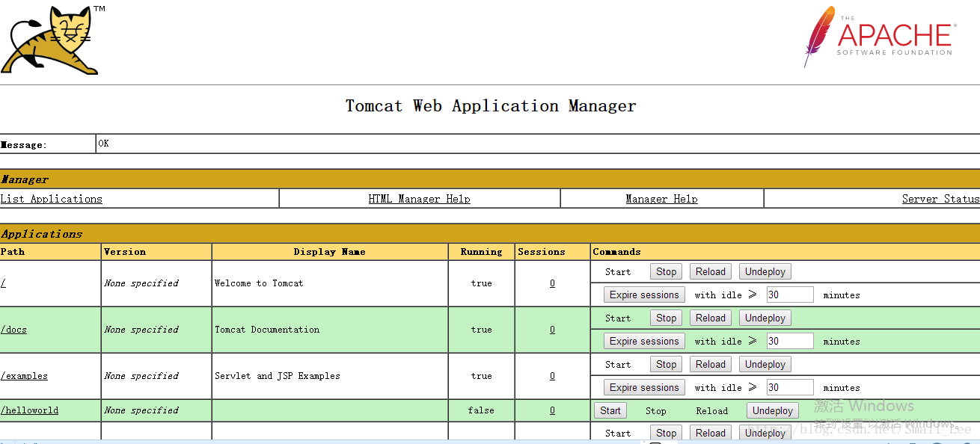980x444 pixels.
Task: Undeploy the /helloworld application
Action: tap(773, 411)
